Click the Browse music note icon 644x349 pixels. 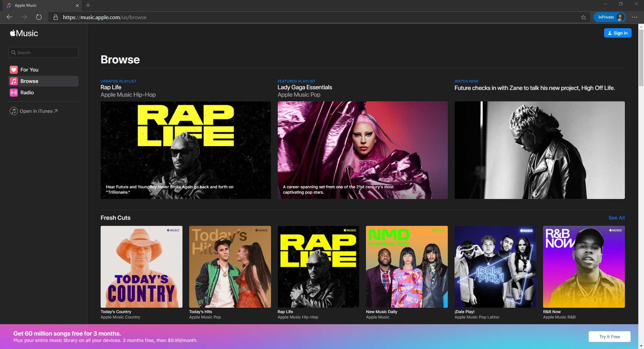tap(14, 81)
